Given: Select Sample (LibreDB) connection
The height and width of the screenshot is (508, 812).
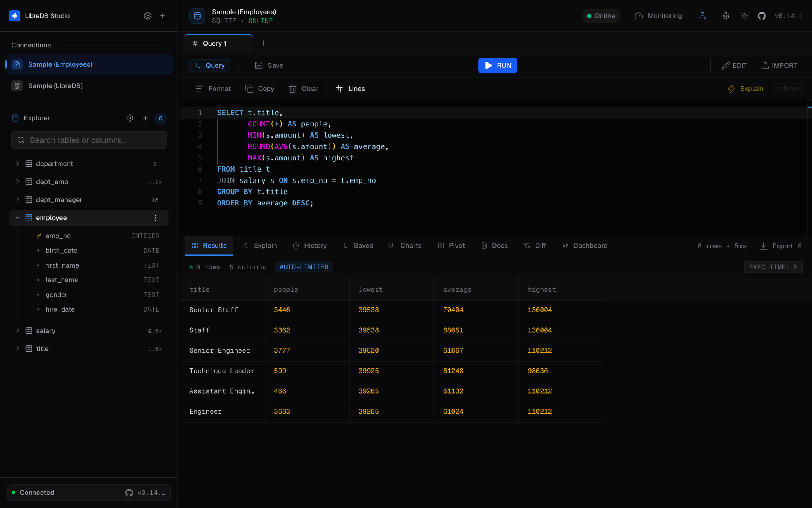Looking at the screenshot, I should tap(89, 86).
